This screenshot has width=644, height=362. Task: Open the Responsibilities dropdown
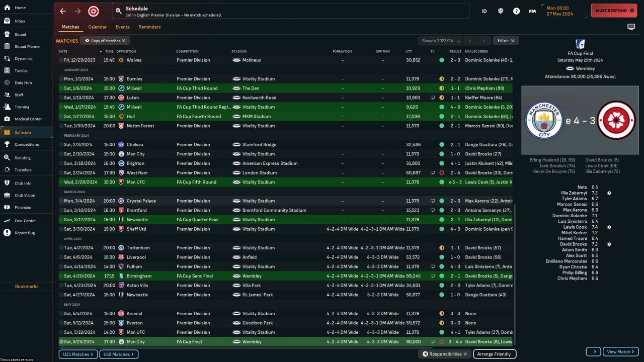445,354
